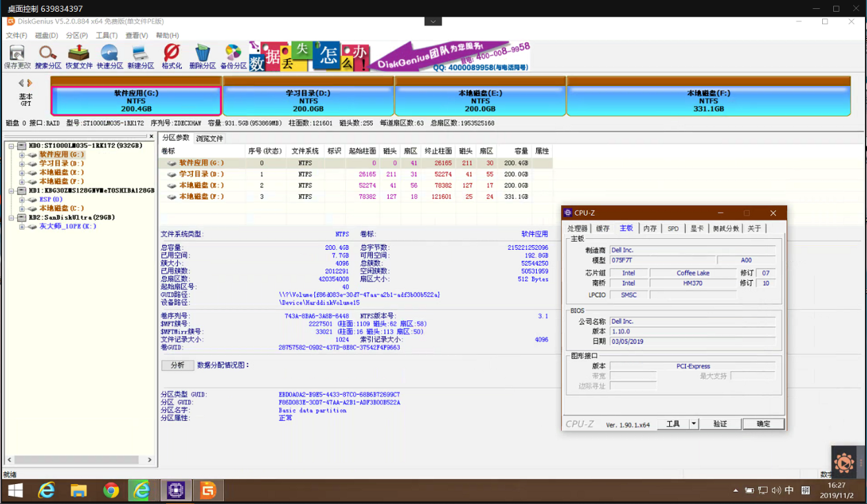This screenshot has height=504, width=867.
Task: Open the 内存 tab in CPU-Z
Action: coord(650,229)
